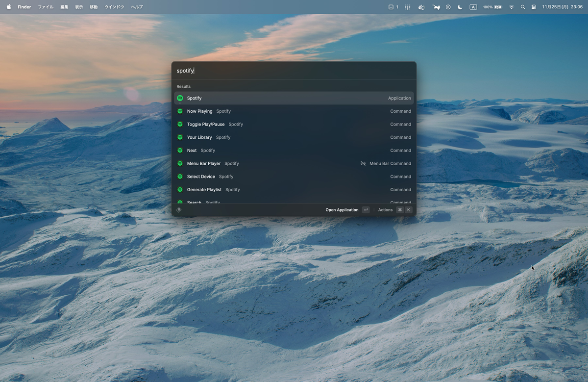Open the Spotify application result
The width and height of the screenshot is (588, 382).
coord(294,98)
